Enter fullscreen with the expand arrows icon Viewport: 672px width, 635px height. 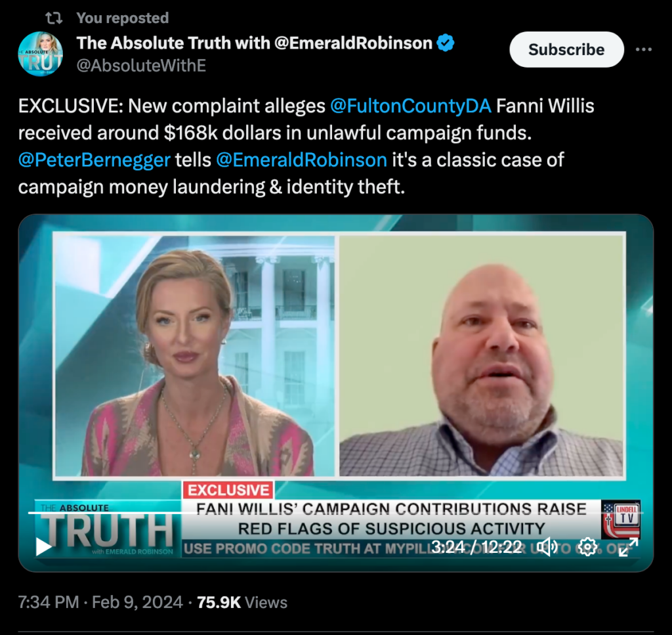click(x=628, y=546)
